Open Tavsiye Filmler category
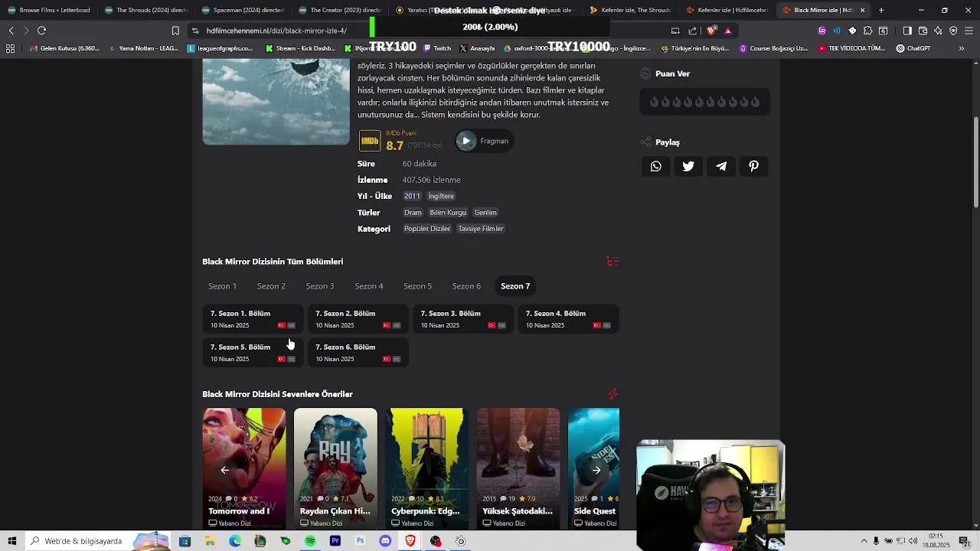Screen dimensions: 980x551 (481, 229)
